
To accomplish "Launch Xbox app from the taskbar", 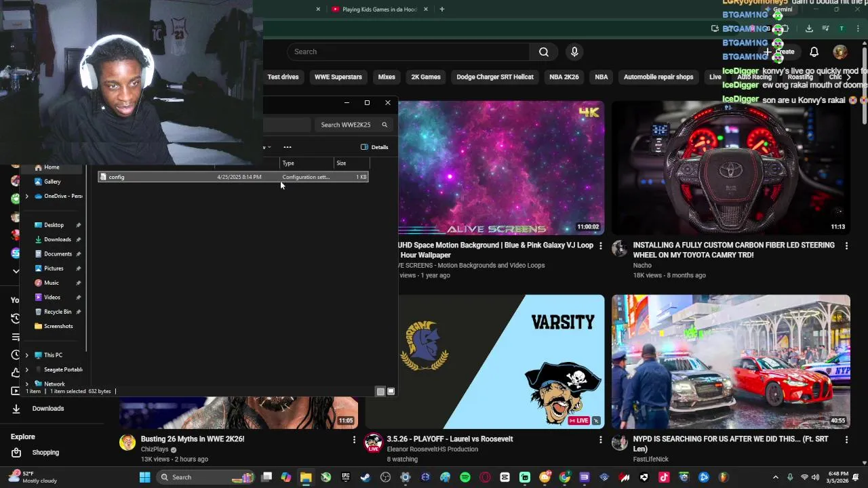I will pos(325,477).
